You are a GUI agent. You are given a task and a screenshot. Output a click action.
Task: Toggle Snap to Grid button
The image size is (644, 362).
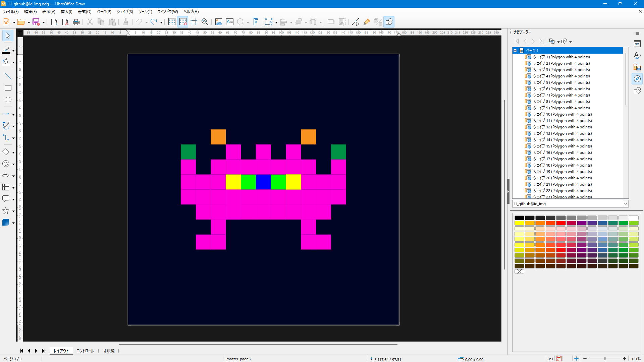point(183,22)
